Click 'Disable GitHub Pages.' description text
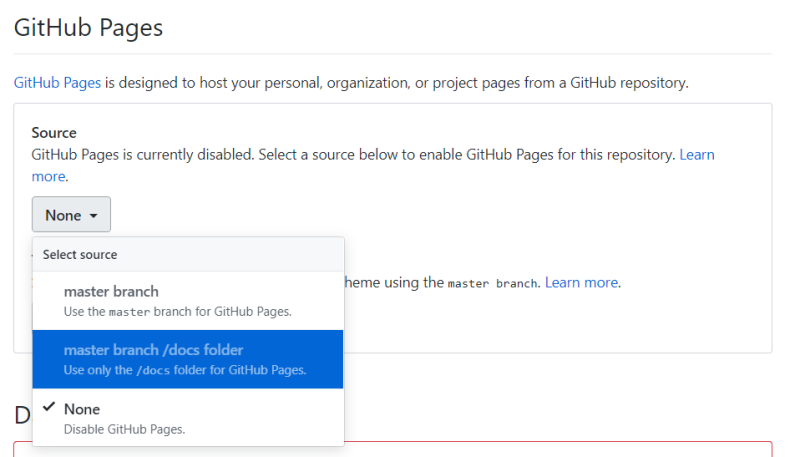The width and height of the screenshot is (800, 457). [x=124, y=429]
